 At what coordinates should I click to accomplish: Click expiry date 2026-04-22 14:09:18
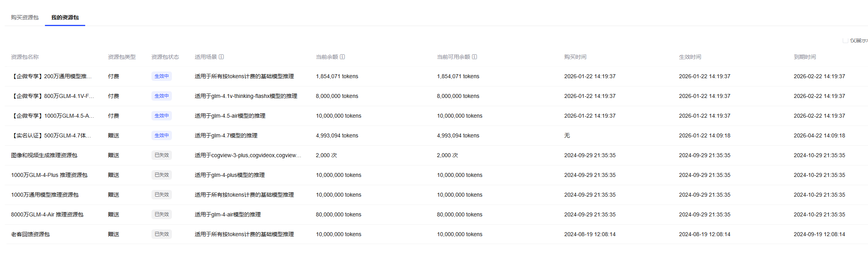pyautogui.click(x=819, y=135)
